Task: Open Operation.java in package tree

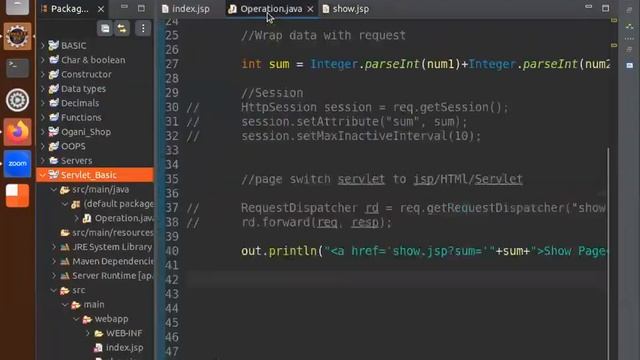Action: click(118, 218)
